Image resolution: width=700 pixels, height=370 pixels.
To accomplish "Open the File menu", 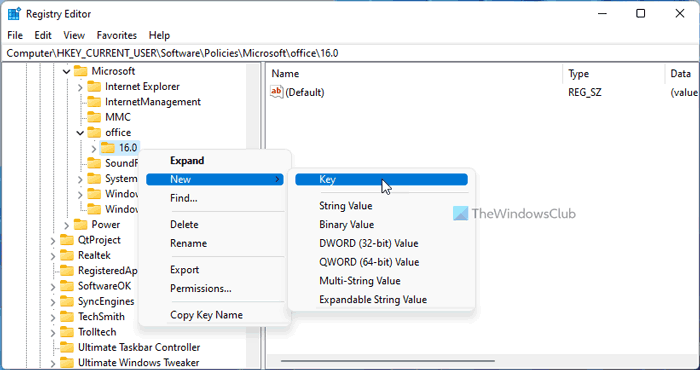I will pyautogui.click(x=15, y=35).
